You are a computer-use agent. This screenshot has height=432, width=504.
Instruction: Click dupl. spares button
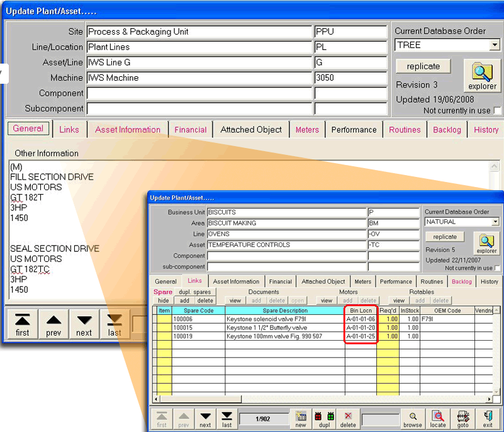[x=194, y=292]
